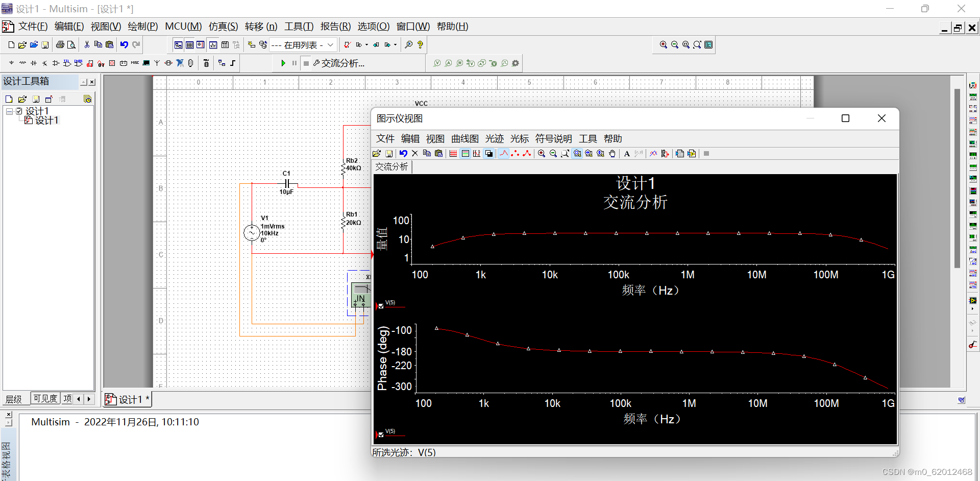Run the Electrical rules check
The width and height of the screenshot is (980, 481).
pos(347,45)
